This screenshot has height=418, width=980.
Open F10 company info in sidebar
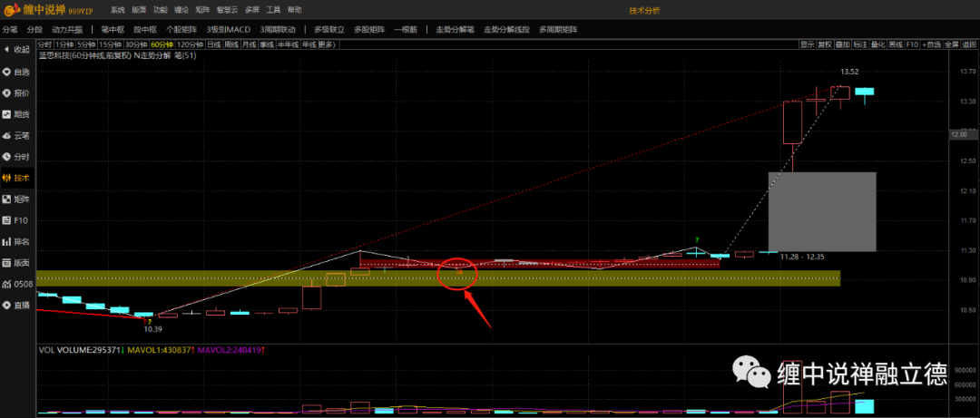(16, 220)
